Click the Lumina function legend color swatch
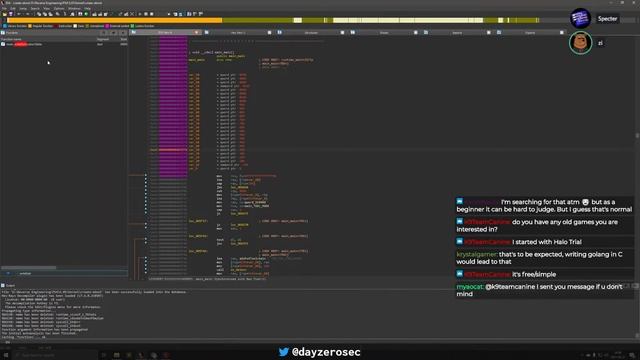Screen dimensions: 640x360 coord(132,26)
